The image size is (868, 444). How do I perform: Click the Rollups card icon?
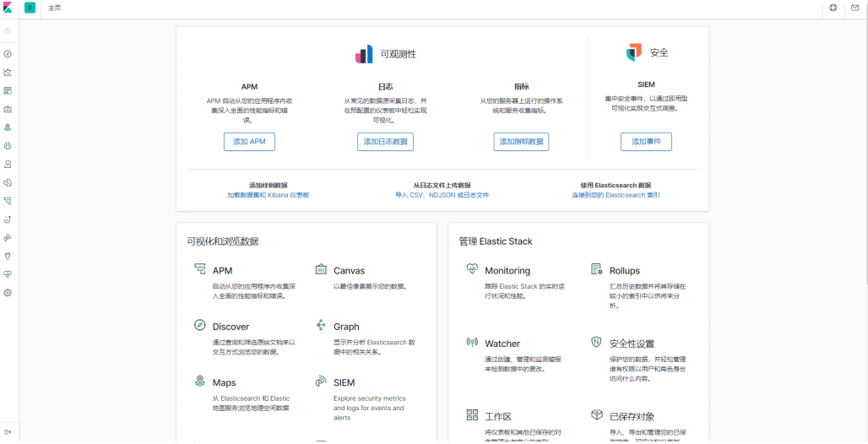596,269
